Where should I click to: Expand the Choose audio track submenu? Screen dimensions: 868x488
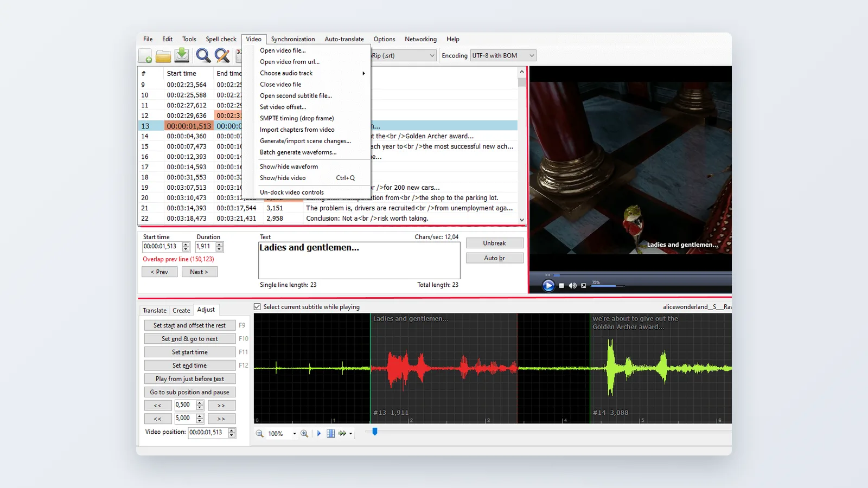point(312,73)
